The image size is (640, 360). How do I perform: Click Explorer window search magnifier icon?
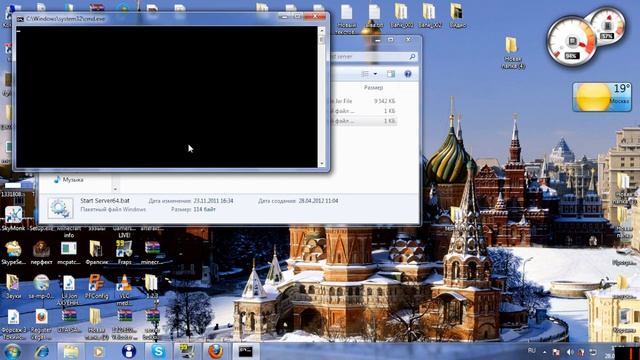click(x=412, y=56)
